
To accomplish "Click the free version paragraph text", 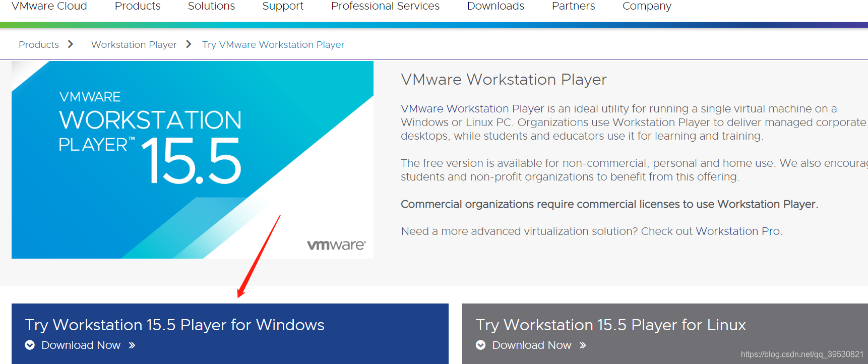I will [634, 170].
